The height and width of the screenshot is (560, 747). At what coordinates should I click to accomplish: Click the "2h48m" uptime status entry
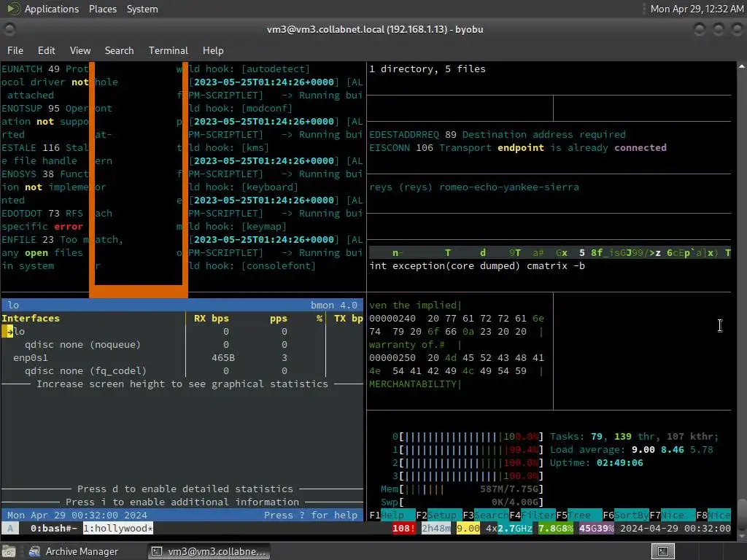(436, 528)
